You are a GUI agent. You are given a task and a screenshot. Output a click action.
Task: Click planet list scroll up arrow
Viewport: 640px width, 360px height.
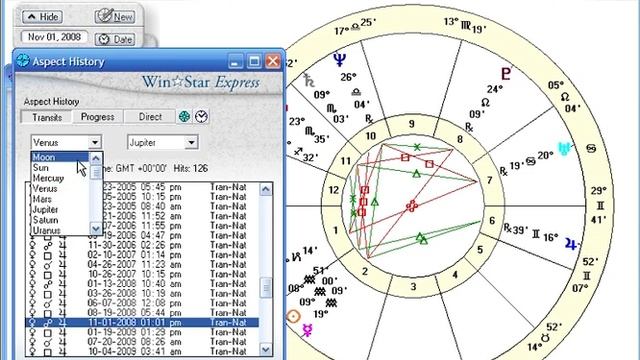(x=96, y=158)
